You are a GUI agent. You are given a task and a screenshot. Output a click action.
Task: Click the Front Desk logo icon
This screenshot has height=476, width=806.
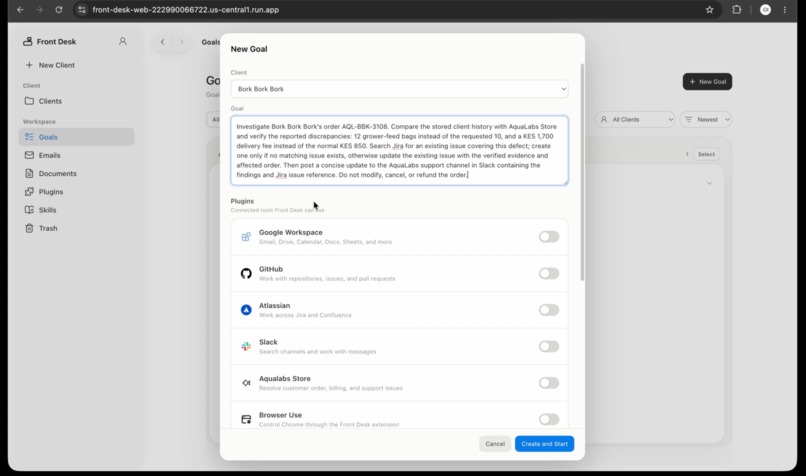(x=28, y=41)
